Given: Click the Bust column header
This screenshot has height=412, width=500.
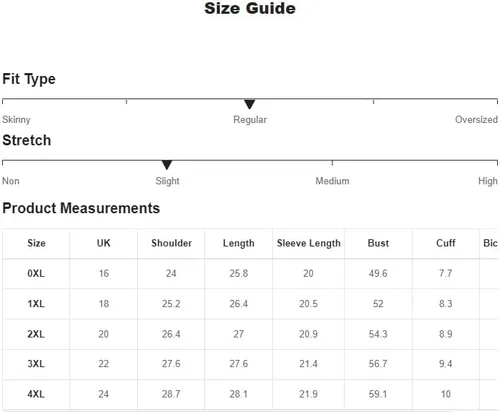Looking at the screenshot, I should pos(378,243).
